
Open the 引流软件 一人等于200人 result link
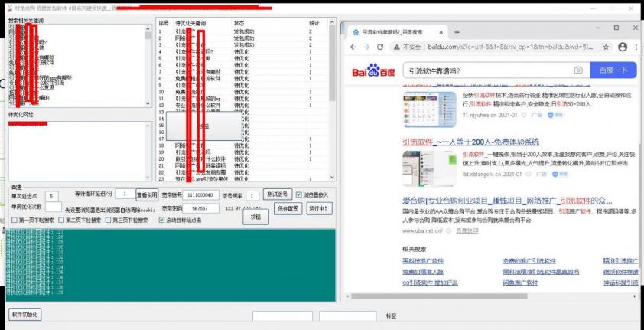470,142
